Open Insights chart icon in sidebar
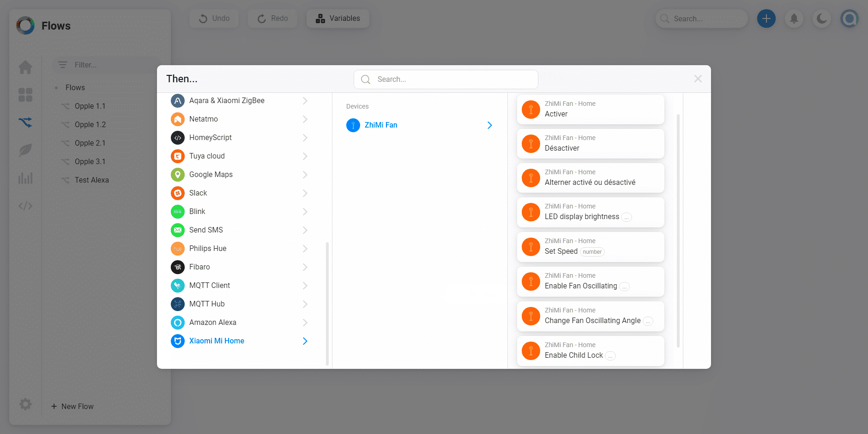This screenshot has width=868, height=434. coord(25,178)
